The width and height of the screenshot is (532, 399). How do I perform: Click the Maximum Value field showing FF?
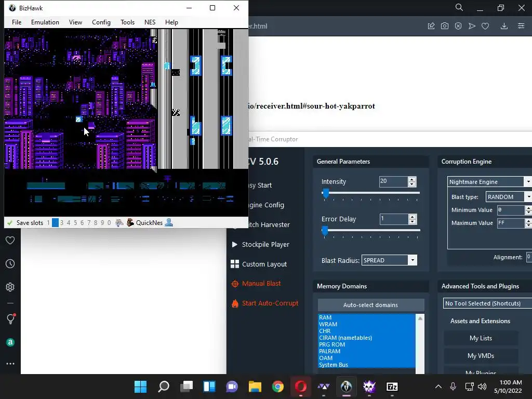click(x=511, y=223)
